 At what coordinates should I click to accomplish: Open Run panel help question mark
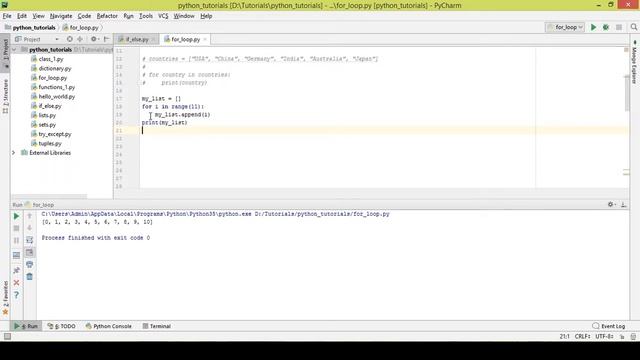[16, 295]
